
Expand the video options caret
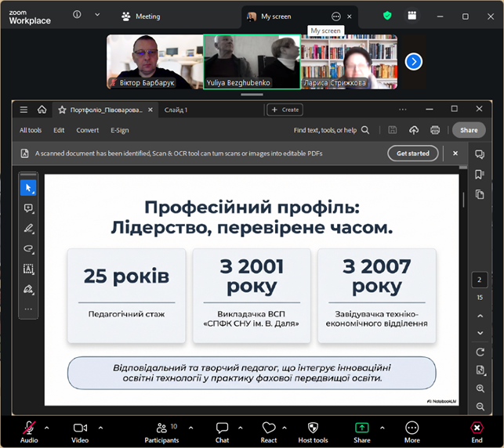(100, 428)
